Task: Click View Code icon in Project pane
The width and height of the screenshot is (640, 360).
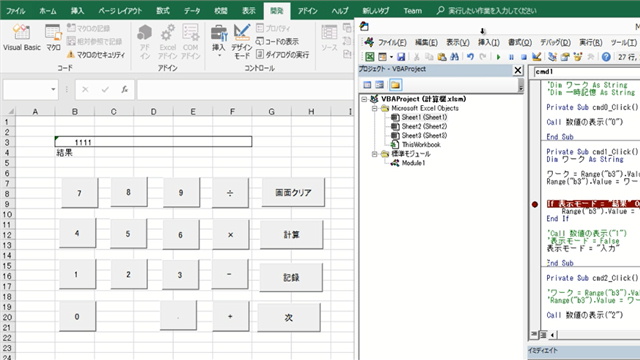Action: 367,84
